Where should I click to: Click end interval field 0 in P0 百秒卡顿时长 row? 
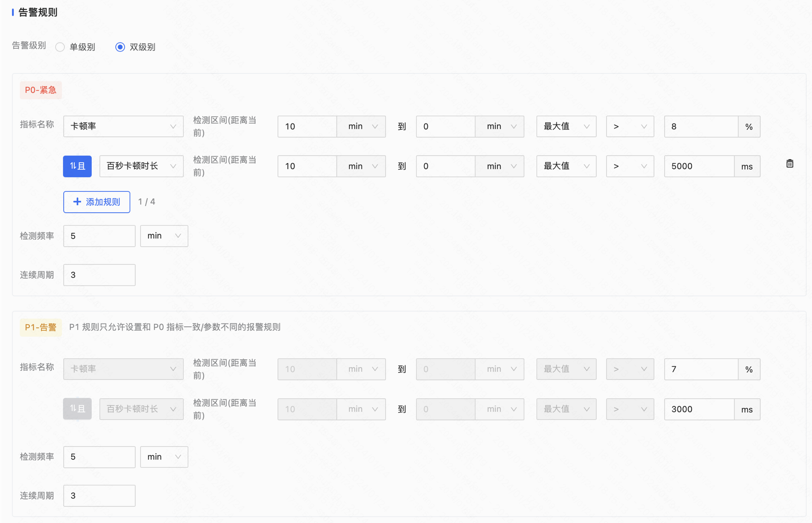(x=446, y=166)
